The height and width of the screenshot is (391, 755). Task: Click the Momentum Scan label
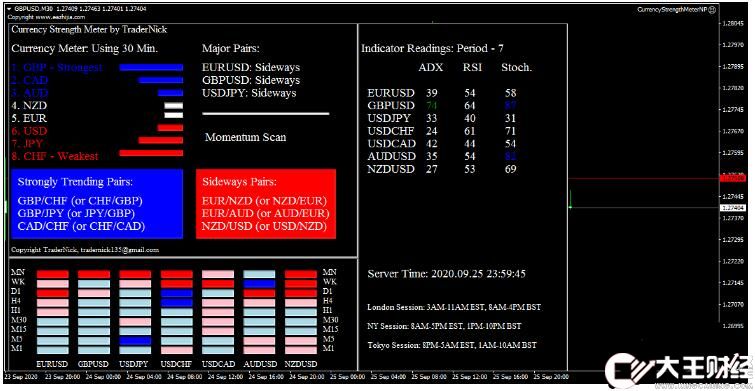246,137
